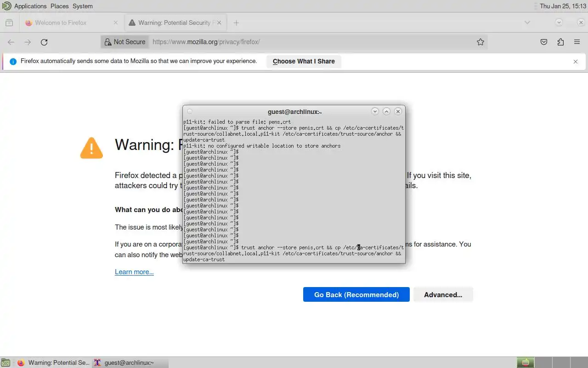Click the Firefox forward arrow
Viewport: 588px width, 368px height.
point(28,42)
